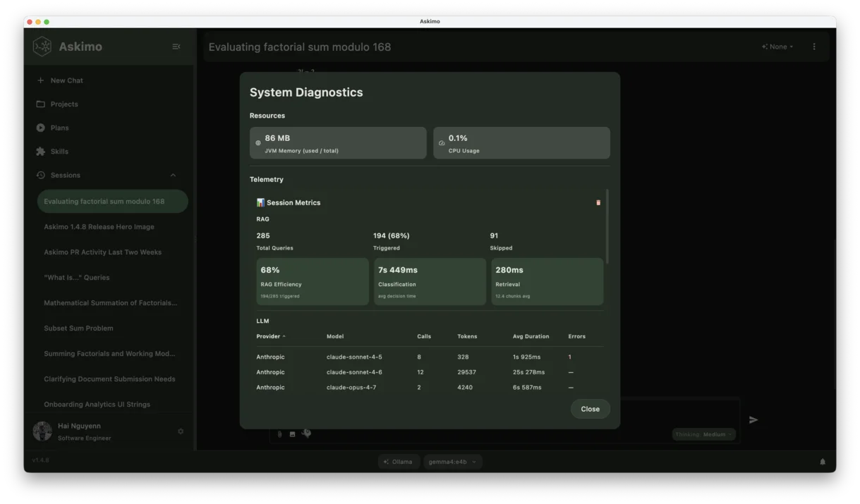The image size is (860, 504).
Task: Sort by the Calls column header
Action: pos(424,336)
